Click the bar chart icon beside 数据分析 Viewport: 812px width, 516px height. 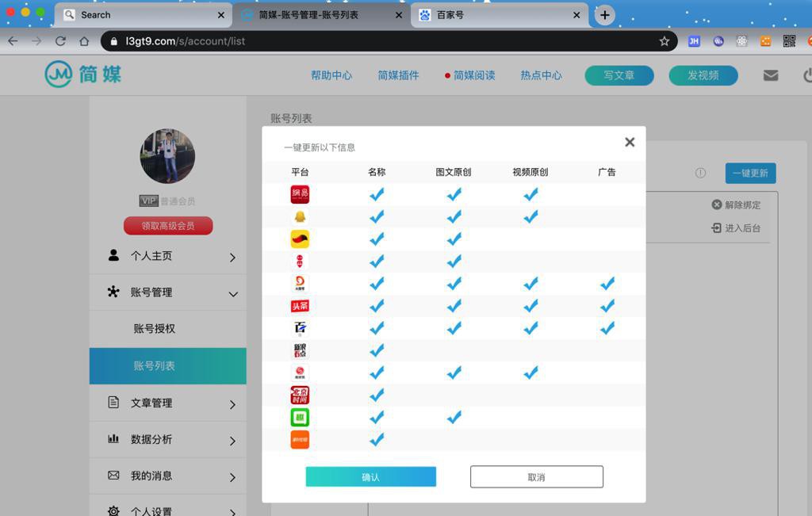pos(113,439)
